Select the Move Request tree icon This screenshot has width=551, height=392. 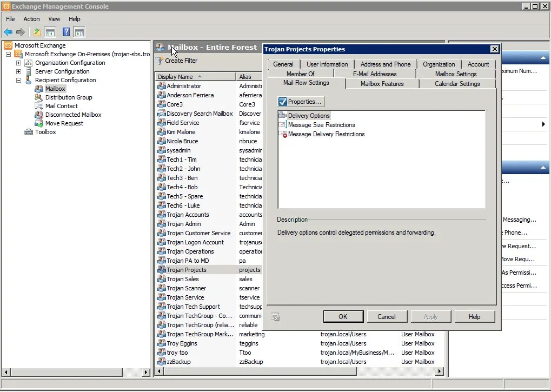[x=39, y=123]
